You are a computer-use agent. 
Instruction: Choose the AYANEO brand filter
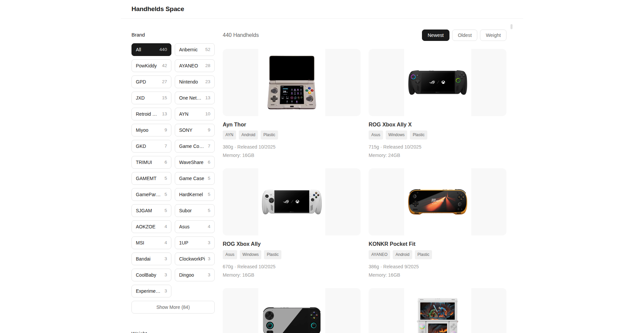point(195,66)
